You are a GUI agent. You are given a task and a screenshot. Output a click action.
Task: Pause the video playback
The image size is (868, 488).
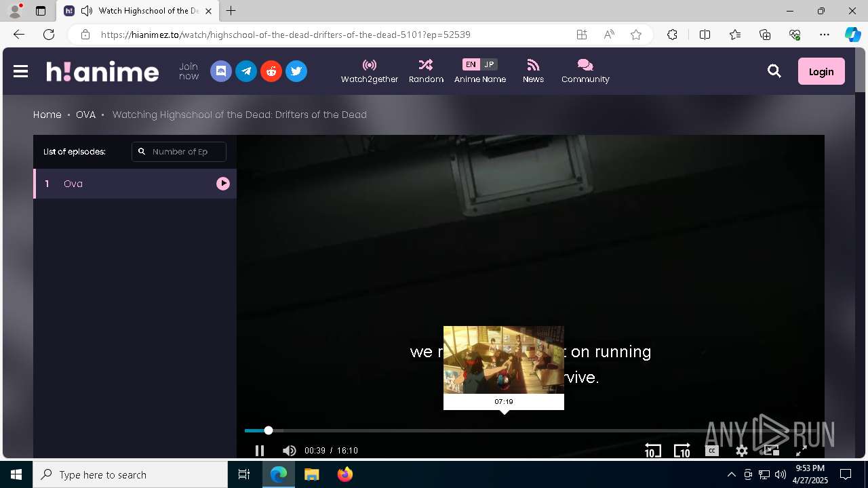[259, 451]
